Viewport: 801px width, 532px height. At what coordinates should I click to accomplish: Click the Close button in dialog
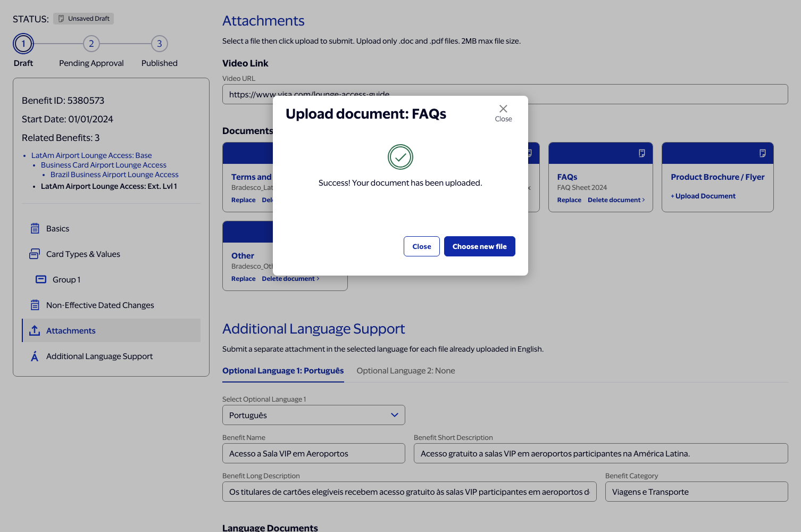click(422, 246)
